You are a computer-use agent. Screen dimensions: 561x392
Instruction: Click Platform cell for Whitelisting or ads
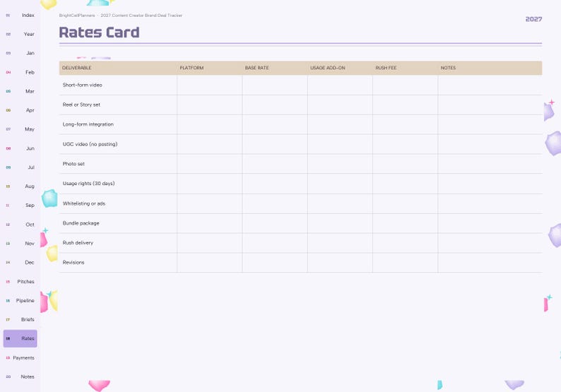click(210, 203)
